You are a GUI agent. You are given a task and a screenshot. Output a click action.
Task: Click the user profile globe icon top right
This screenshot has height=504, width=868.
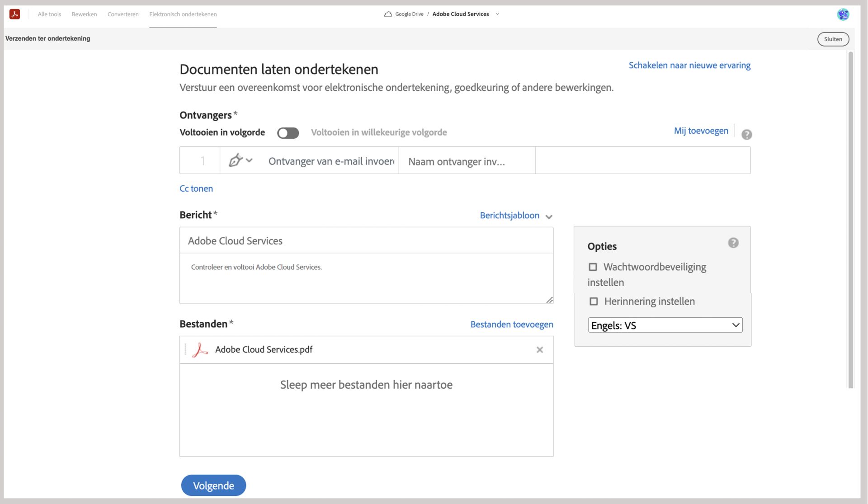(844, 14)
